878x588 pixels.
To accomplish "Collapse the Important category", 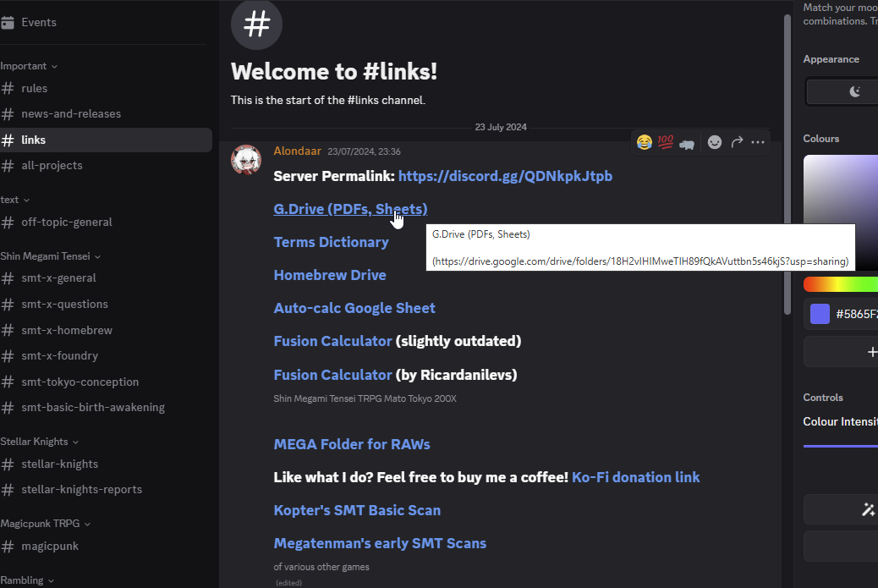I will pyautogui.click(x=29, y=66).
